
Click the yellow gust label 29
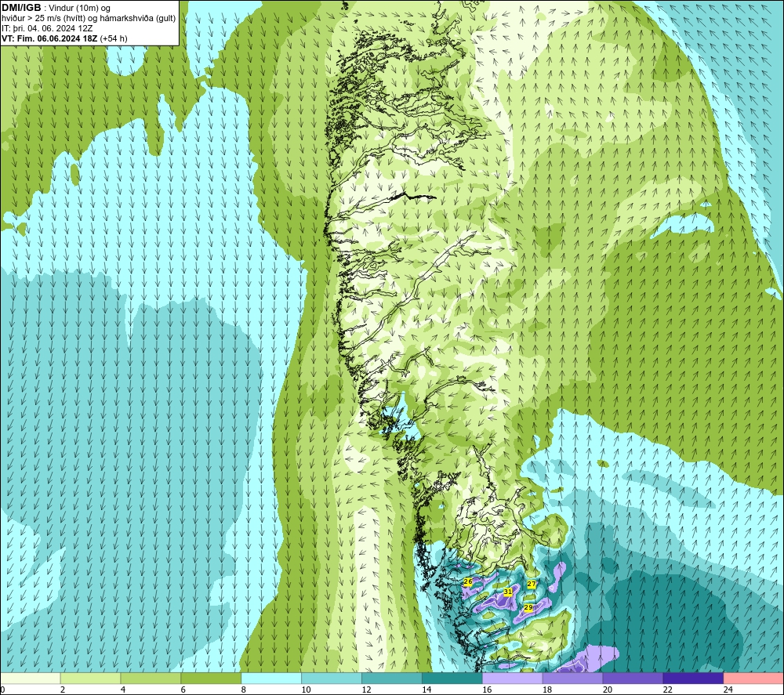(528, 607)
